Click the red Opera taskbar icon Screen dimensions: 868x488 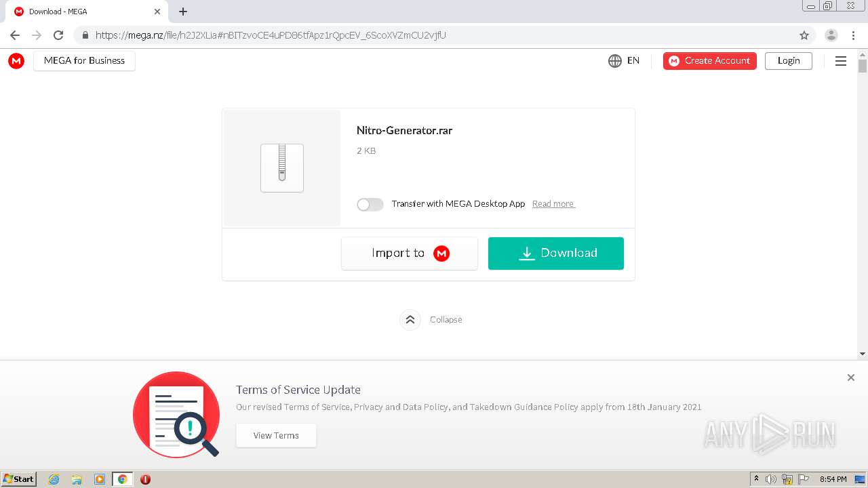click(x=145, y=479)
